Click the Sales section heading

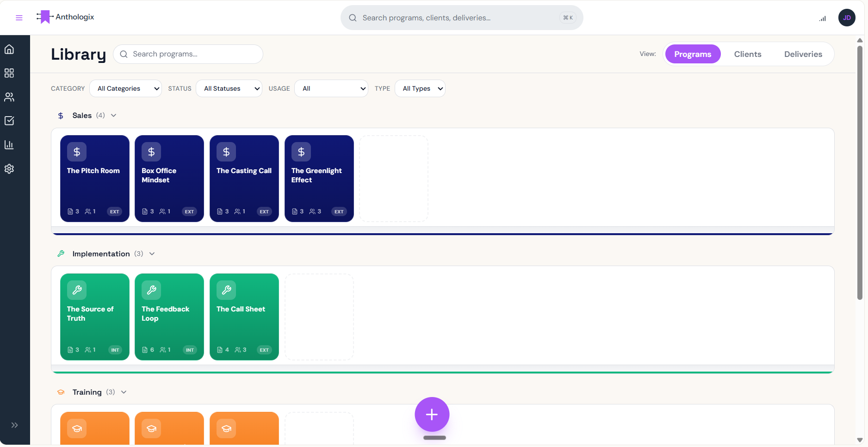tap(82, 115)
